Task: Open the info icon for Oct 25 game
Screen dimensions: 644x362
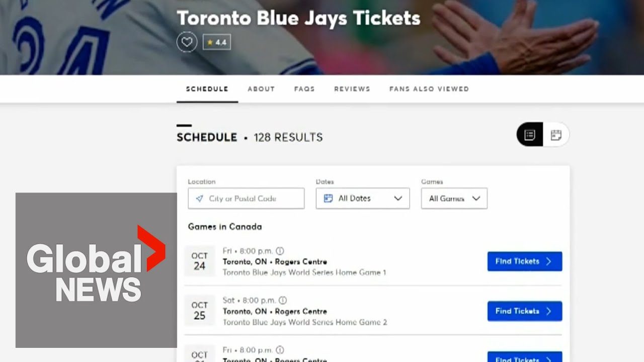Action: (283, 300)
